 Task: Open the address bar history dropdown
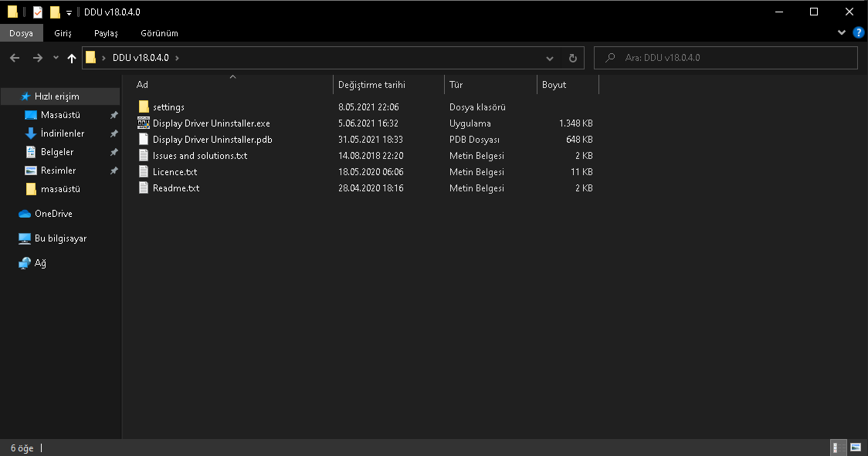click(549, 58)
